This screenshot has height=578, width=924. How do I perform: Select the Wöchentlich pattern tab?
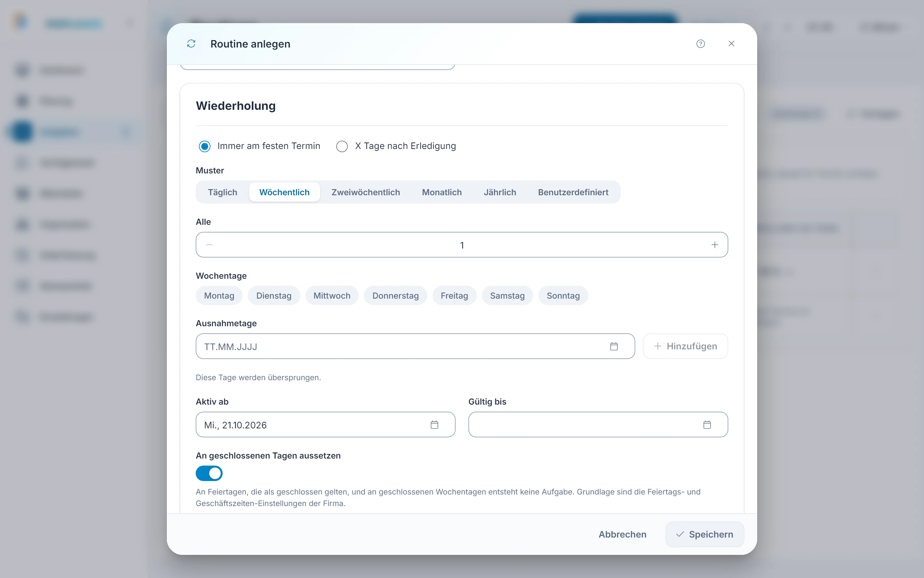click(285, 192)
